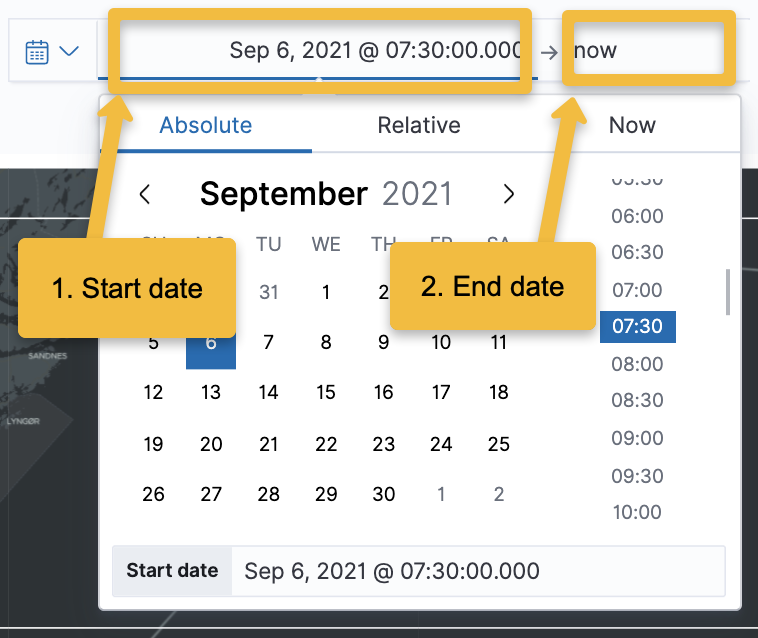The image size is (758, 638).
Task: Pick September 30 in the calendar
Action: click(x=383, y=494)
